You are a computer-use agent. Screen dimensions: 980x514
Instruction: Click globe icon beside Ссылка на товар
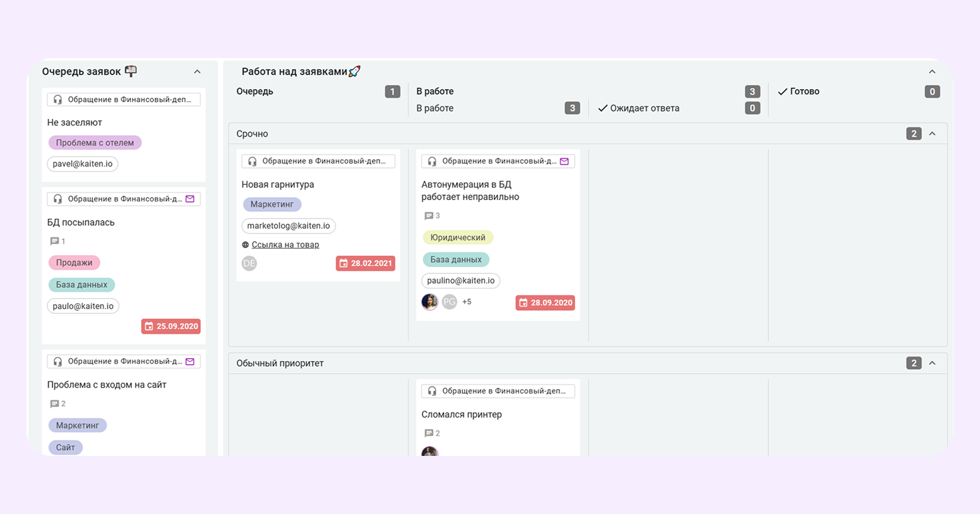[246, 245]
